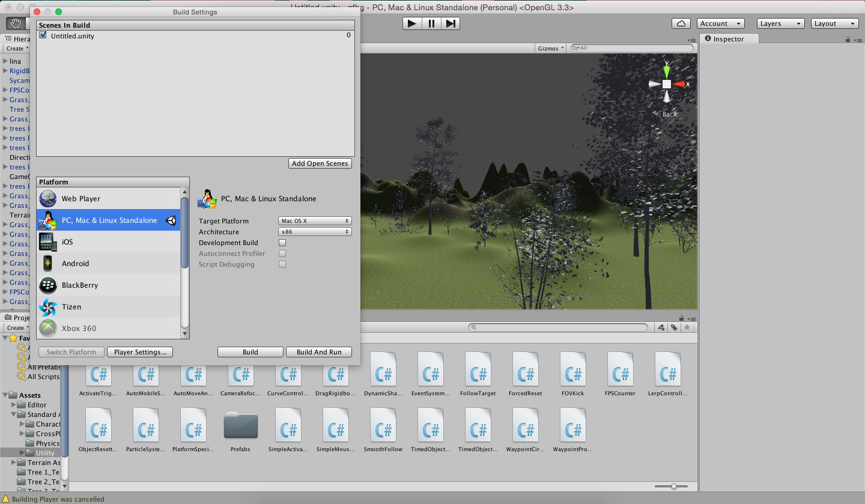
Task: Select the Xbox 360 platform icon
Action: pos(47,328)
